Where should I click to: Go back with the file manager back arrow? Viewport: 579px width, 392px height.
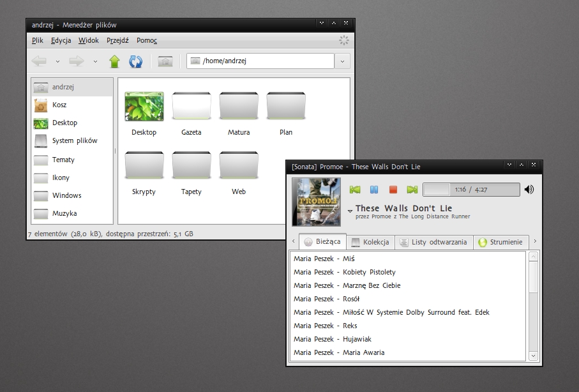tap(39, 61)
